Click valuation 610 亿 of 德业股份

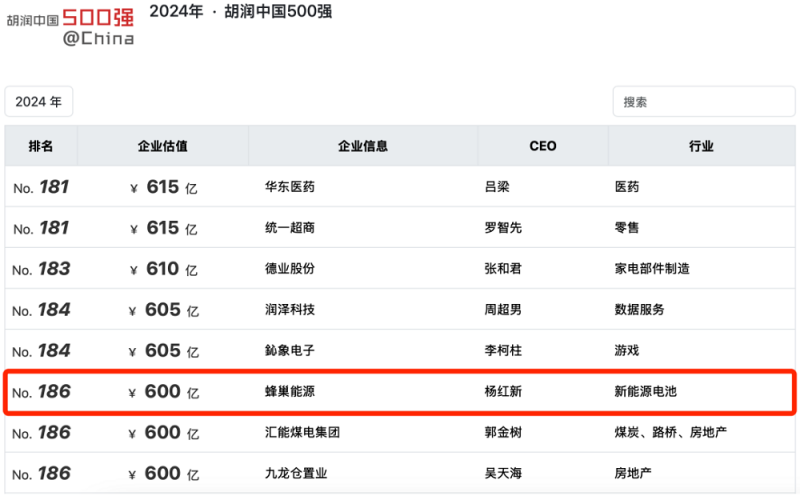coord(164,269)
